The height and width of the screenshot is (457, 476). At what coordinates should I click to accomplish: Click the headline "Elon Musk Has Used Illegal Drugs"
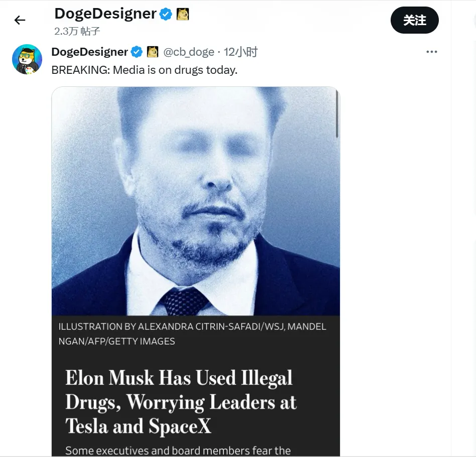click(x=179, y=378)
